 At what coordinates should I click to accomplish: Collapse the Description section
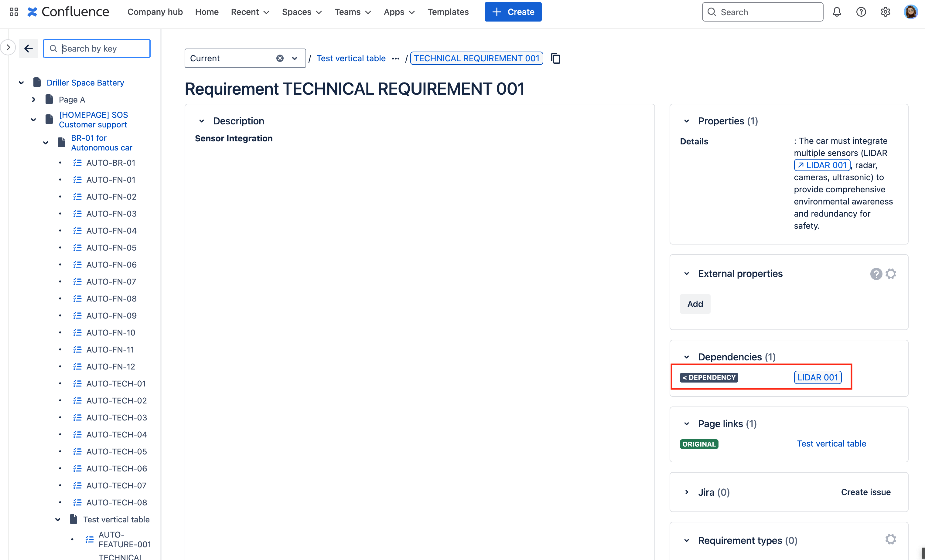202,121
